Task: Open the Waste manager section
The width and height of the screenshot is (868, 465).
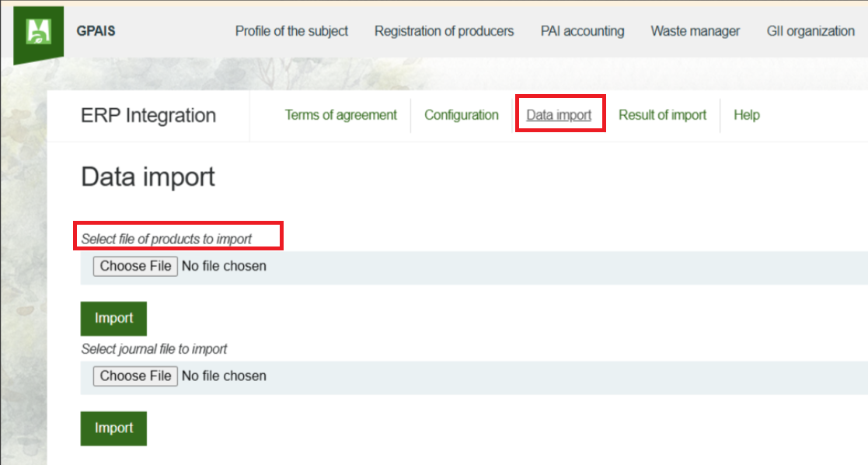Action: point(695,31)
